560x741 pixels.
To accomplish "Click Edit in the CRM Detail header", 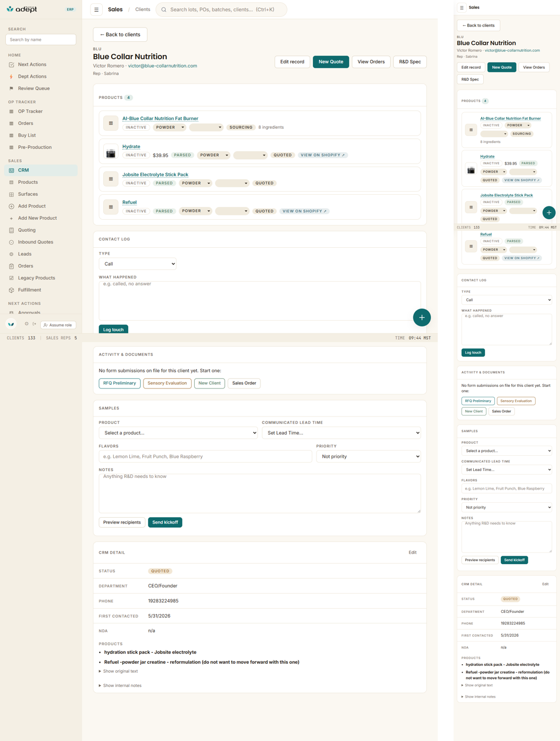I will tap(412, 553).
